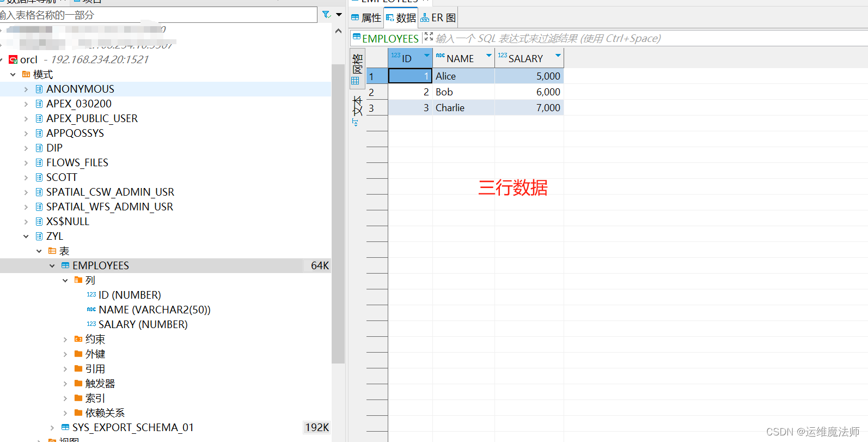Viewport: 868px width, 442px height.
Task: Expand the SPATIAL_CSW_ADMIN_USR schema node
Action: [26, 192]
